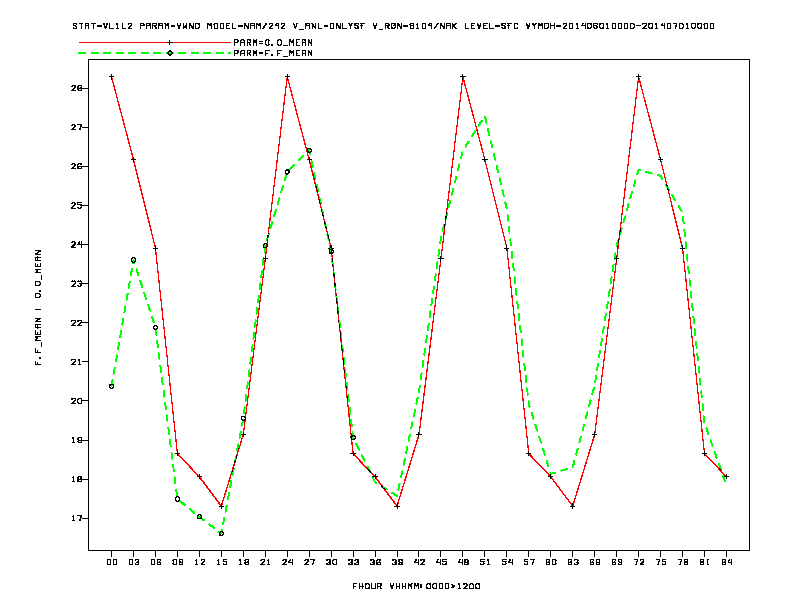Click the lowest green circle marker at hour 15
The height and width of the screenshot is (612, 792).
[221, 533]
